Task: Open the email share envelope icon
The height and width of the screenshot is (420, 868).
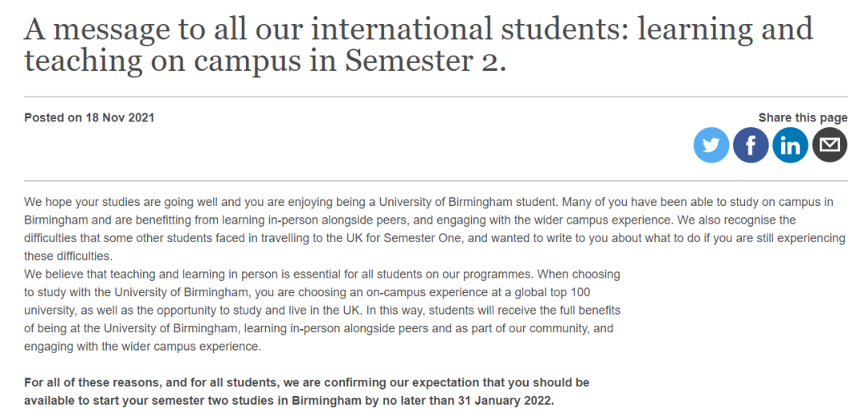Action: (x=829, y=146)
